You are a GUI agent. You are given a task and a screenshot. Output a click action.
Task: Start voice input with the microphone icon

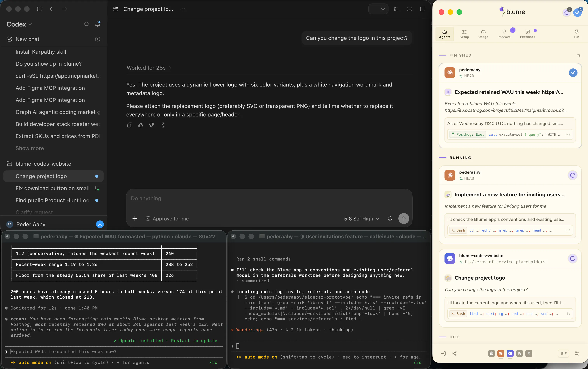[x=390, y=219]
